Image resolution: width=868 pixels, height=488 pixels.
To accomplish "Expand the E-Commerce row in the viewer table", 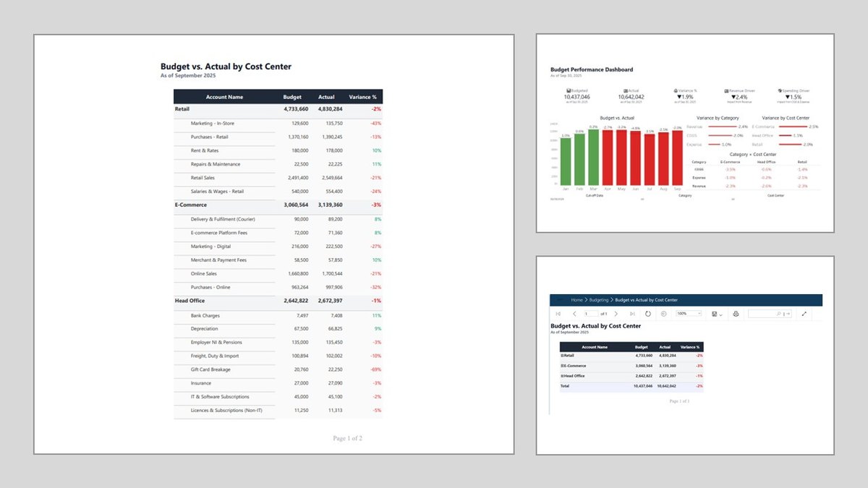I will (x=562, y=366).
